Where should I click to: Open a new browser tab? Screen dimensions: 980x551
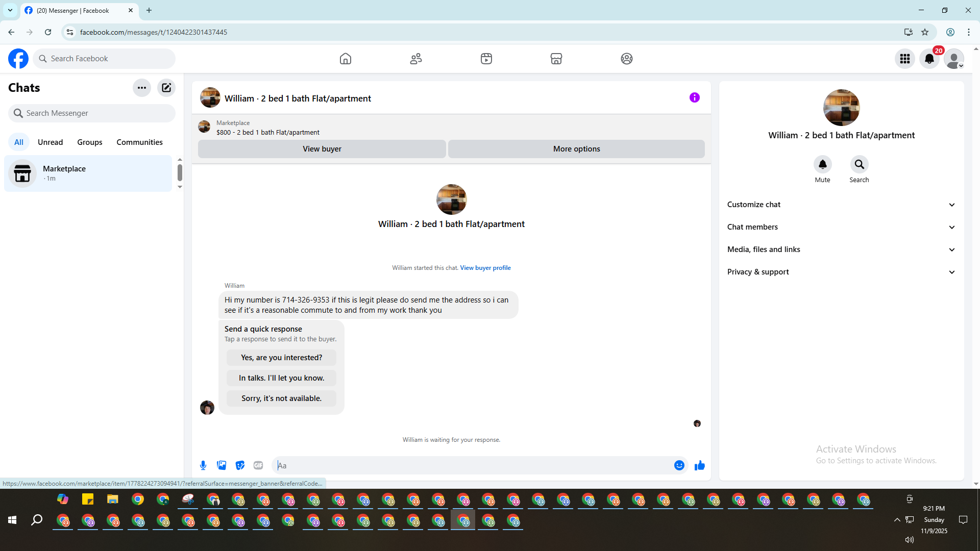click(149, 10)
